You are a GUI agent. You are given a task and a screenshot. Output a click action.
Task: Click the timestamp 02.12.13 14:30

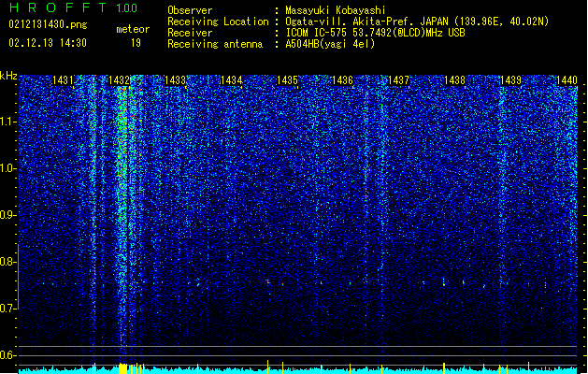coord(48,43)
